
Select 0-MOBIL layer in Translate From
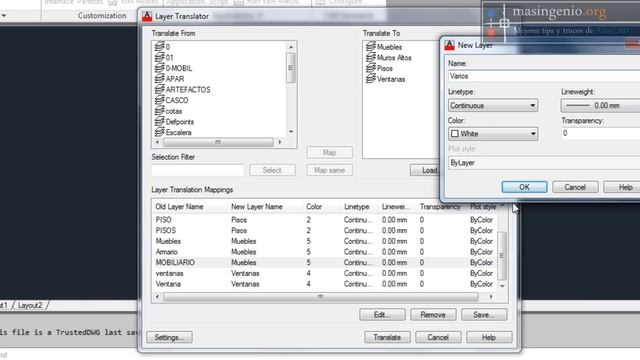(x=173, y=68)
